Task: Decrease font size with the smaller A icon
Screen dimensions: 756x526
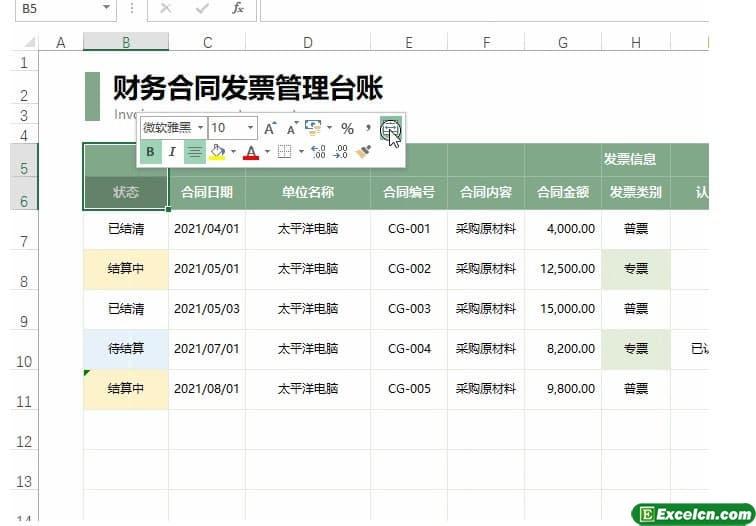Action: pyautogui.click(x=292, y=128)
